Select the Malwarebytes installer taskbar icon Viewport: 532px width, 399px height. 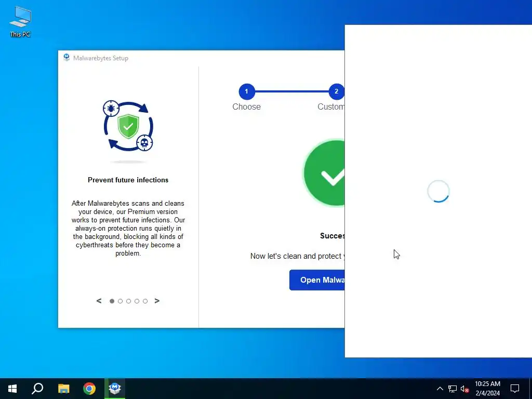tap(115, 389)
